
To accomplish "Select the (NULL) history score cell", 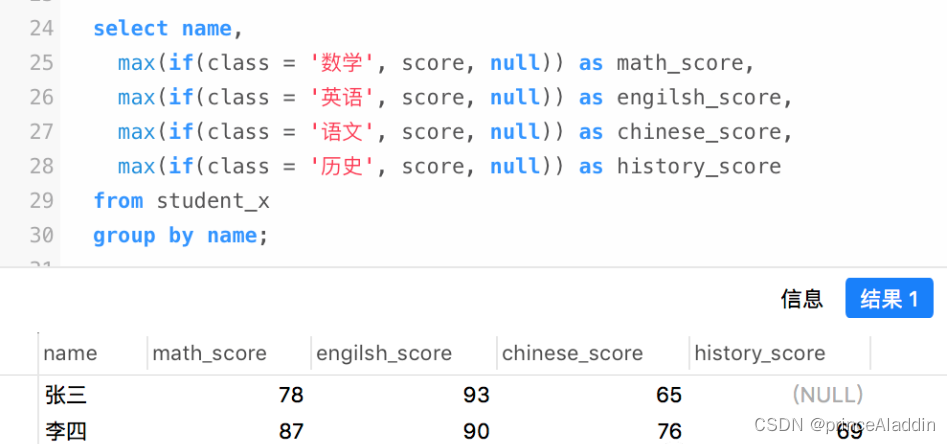I will tap(828, 395).
